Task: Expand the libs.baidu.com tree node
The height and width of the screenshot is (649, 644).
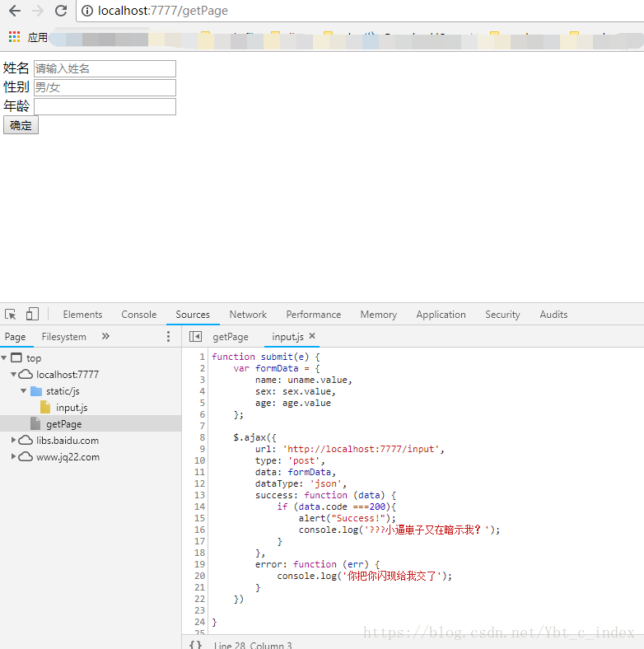Action: [14, 440]
